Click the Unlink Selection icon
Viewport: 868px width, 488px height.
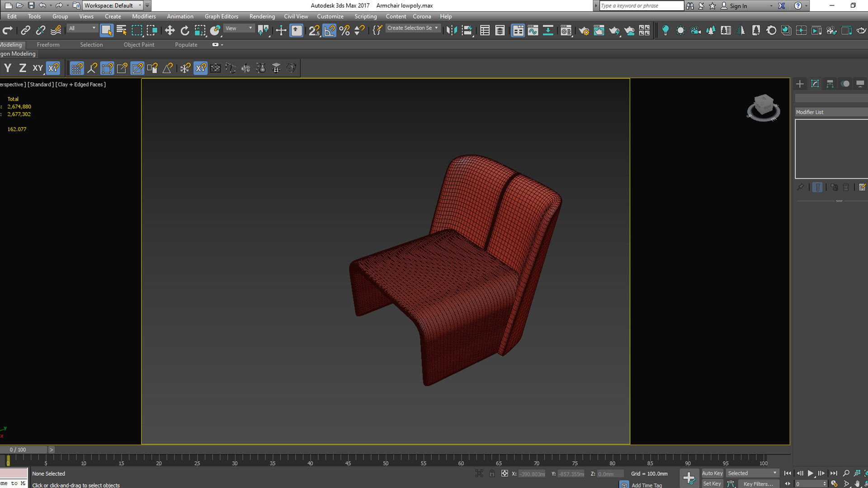tap(41, 30)
